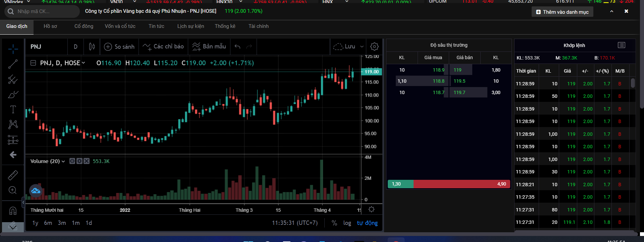The height and width of the screenshot is (242, 644).
Task: Open the Tài chính tab
Action: point(259,26)
